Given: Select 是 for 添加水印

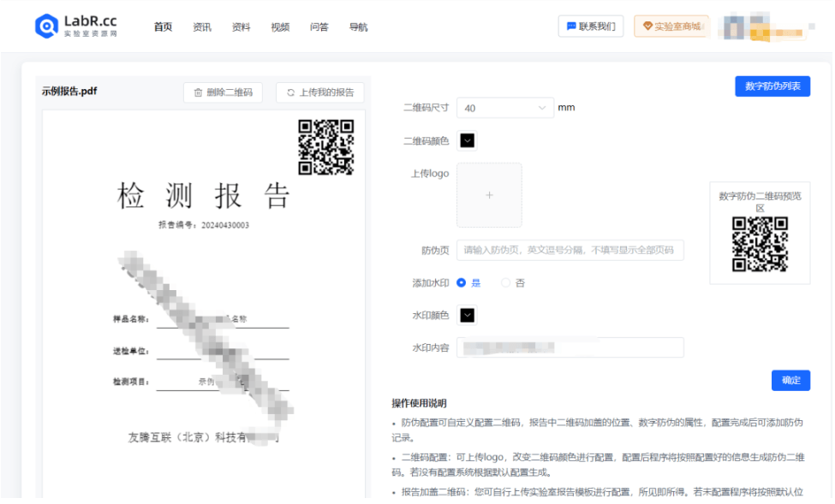Looking at the screenshot, I should point(468,283).
